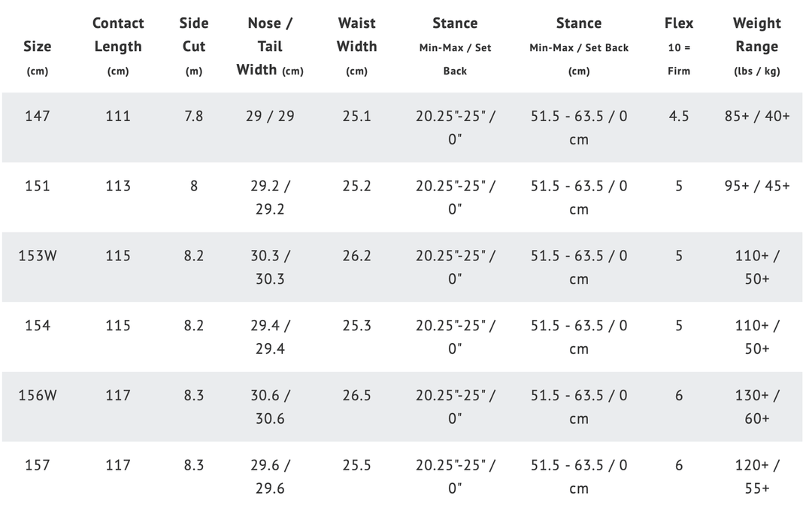Screen dimensions: 812x514
Task: Select the 4.5 flex value
Action: coord(679,116)
